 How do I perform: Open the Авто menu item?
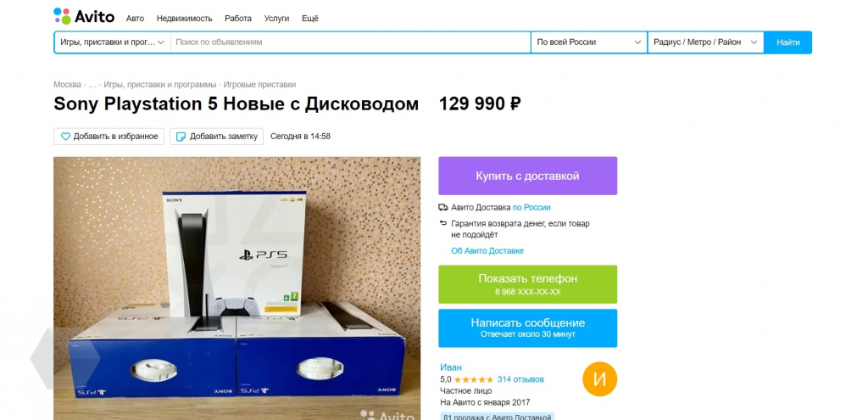135,19
